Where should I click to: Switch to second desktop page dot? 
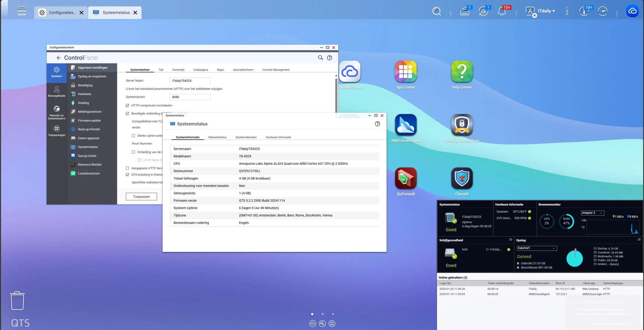[323, 314]
